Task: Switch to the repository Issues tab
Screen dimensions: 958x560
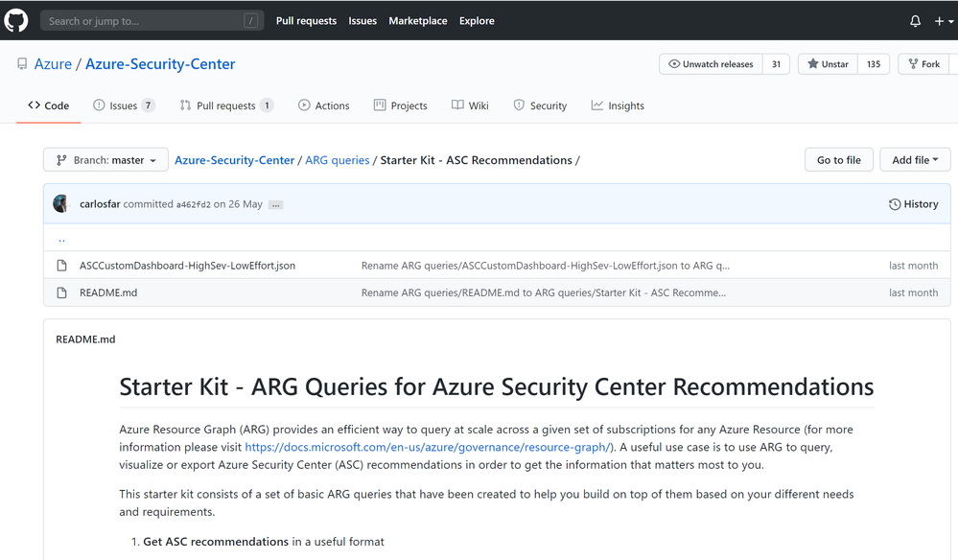Action: (124, 105)
